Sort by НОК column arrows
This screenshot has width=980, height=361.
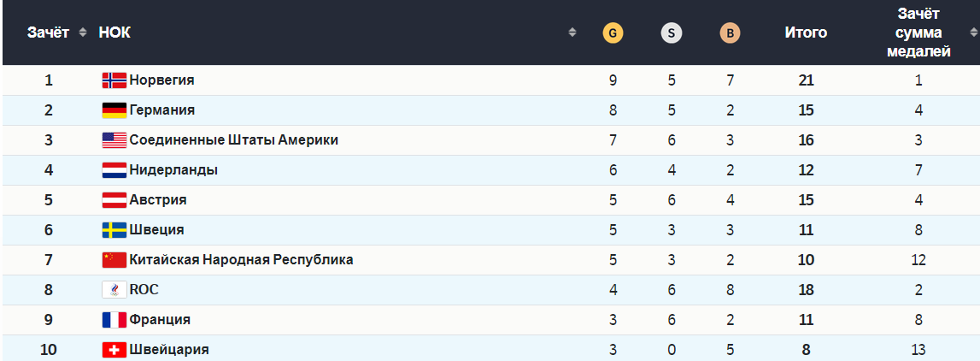[572, 33]
